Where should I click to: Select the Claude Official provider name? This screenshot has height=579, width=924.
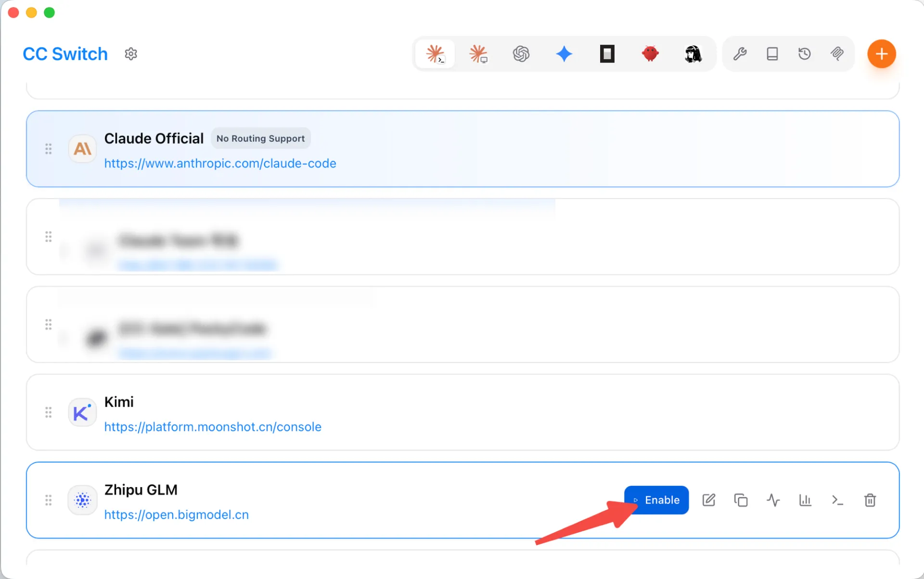pos(154,138)
